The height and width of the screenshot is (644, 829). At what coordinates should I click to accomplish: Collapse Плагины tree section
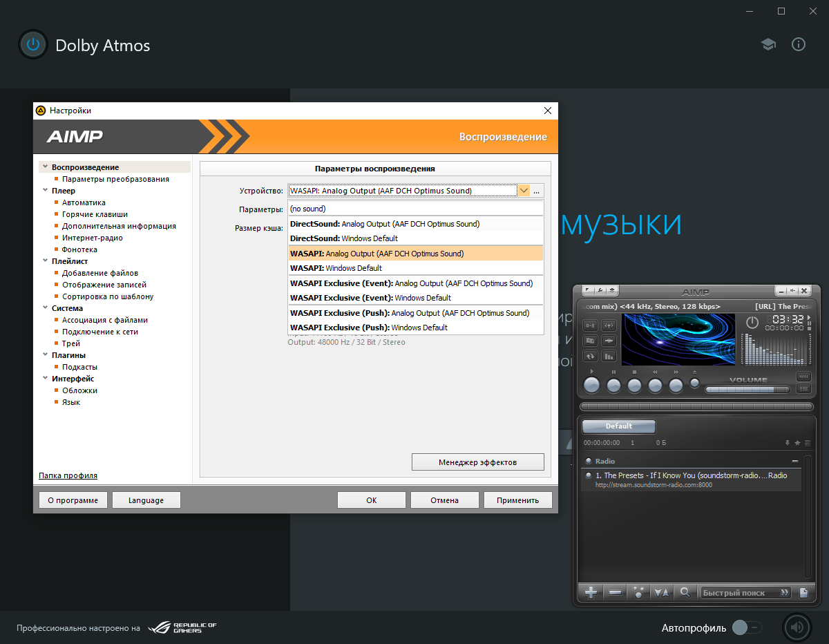[45, 355]
